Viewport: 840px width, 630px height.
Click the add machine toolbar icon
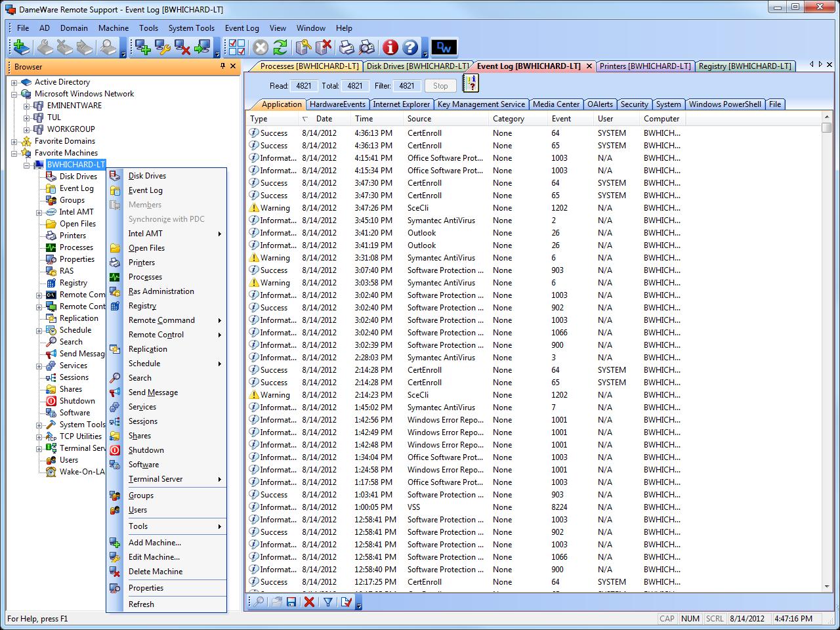(x=142, y=47)
